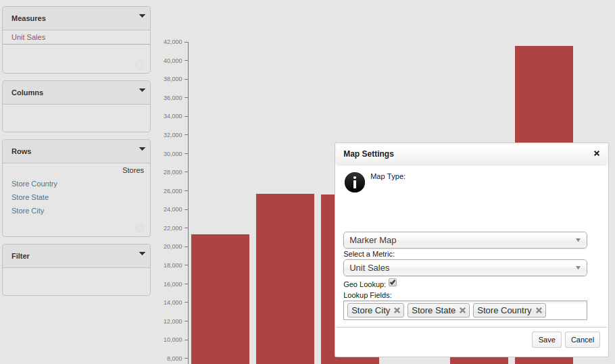
Task: Click the Store Country tag label
Action: click(x=504, y=311)
